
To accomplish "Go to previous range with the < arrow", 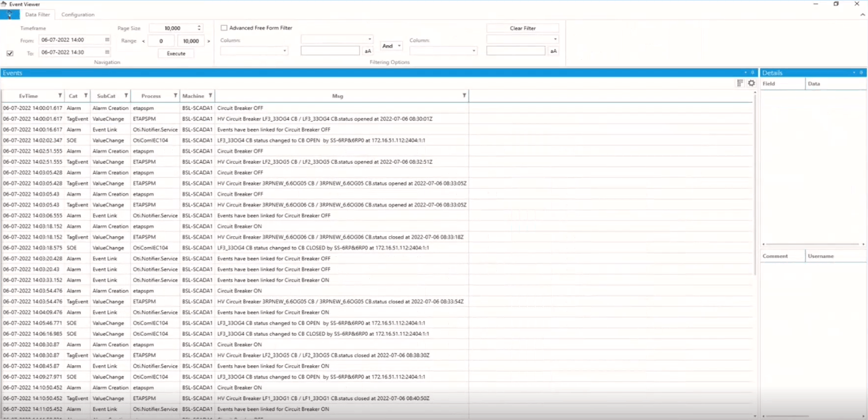I will point(144,41).
